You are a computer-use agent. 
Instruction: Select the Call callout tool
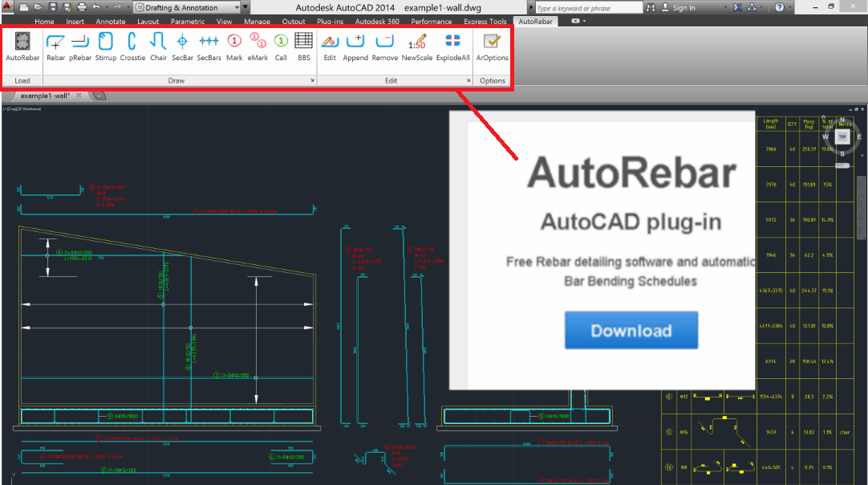pos(281,47)
